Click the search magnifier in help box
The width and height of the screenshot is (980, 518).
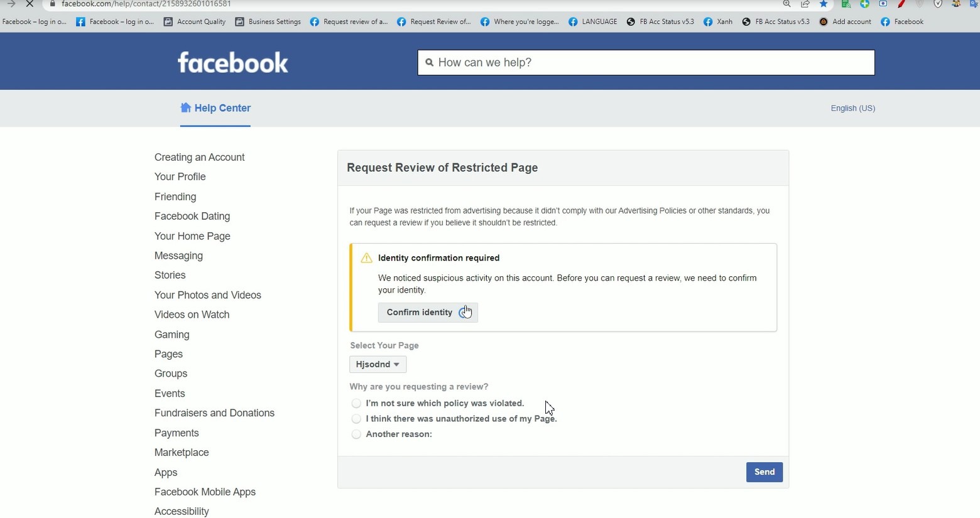[430, 62]
